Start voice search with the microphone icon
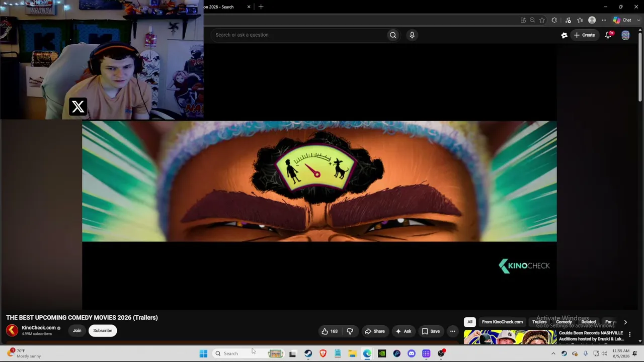This screenshot has width=644, height=362. (x=412, y=35)
